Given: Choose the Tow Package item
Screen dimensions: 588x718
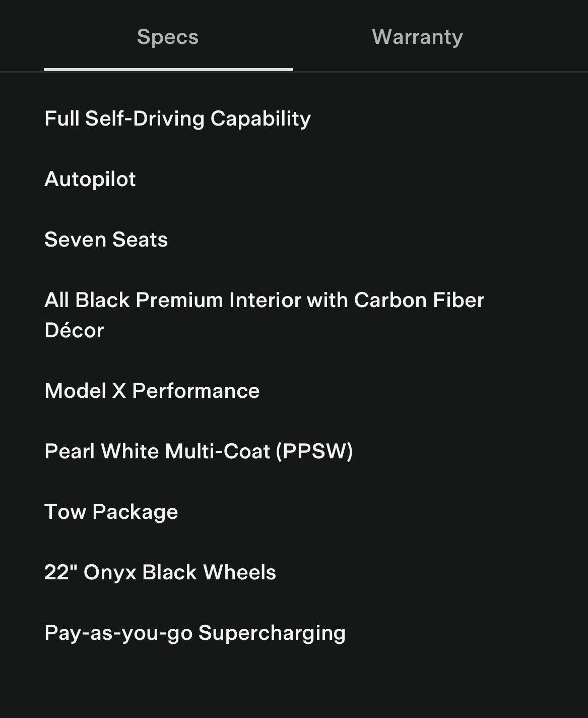Looking at the screenshot, I should click(111, 512).
